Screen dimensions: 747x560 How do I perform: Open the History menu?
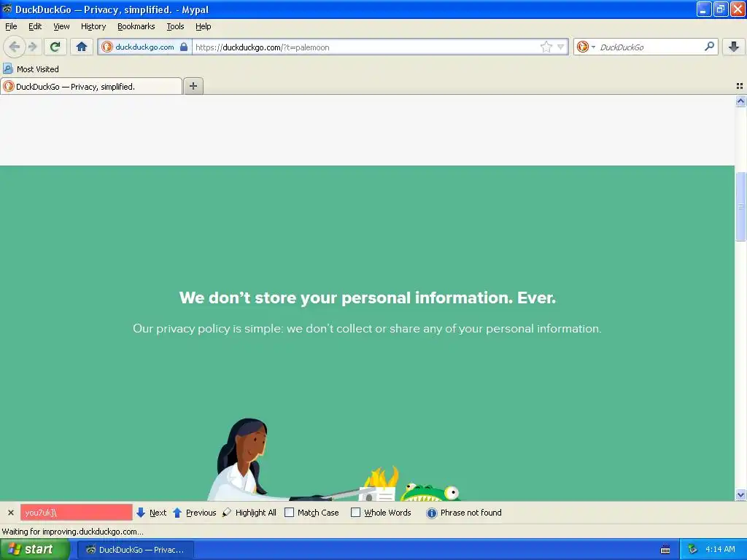pyautogui.click(x=93, y=26)
